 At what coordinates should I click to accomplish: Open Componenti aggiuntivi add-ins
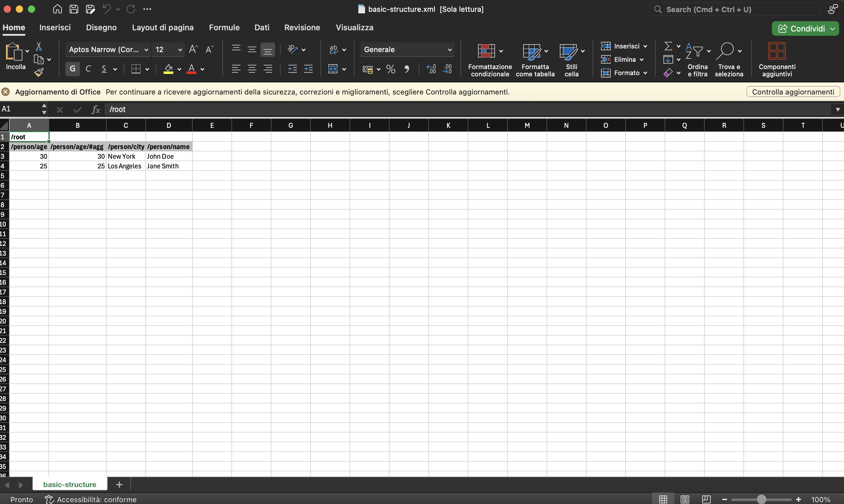pyautogui.click(x=777, y=60)
